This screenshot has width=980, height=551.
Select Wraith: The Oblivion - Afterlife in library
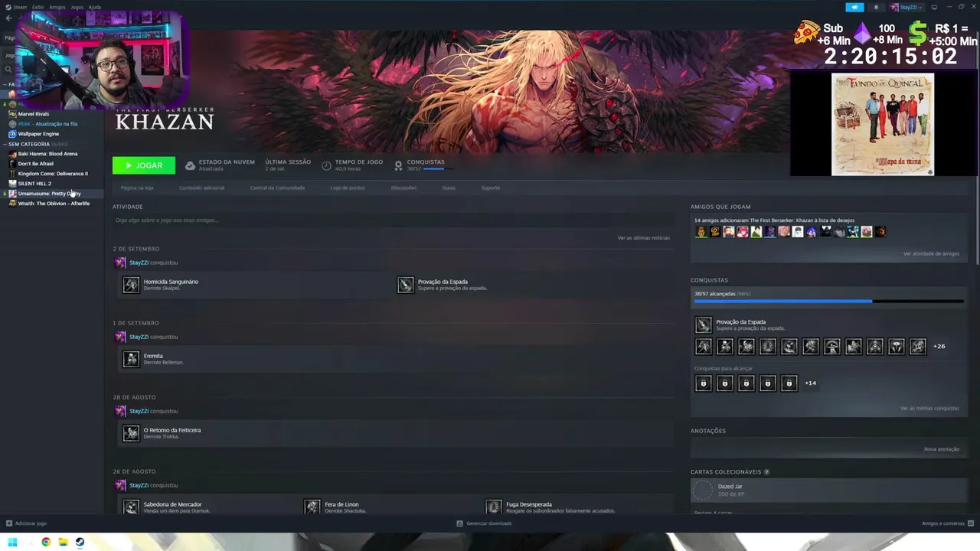[x=54, y=204]
